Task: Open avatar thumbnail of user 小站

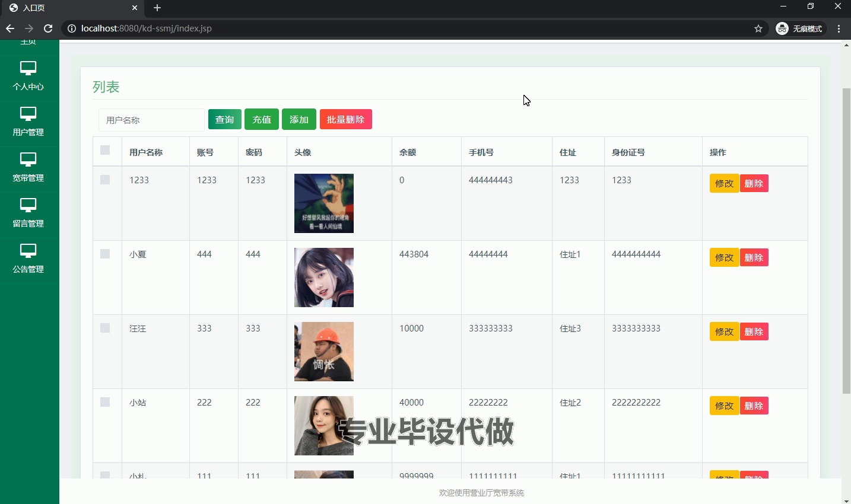Action: [x=324, y=426]
